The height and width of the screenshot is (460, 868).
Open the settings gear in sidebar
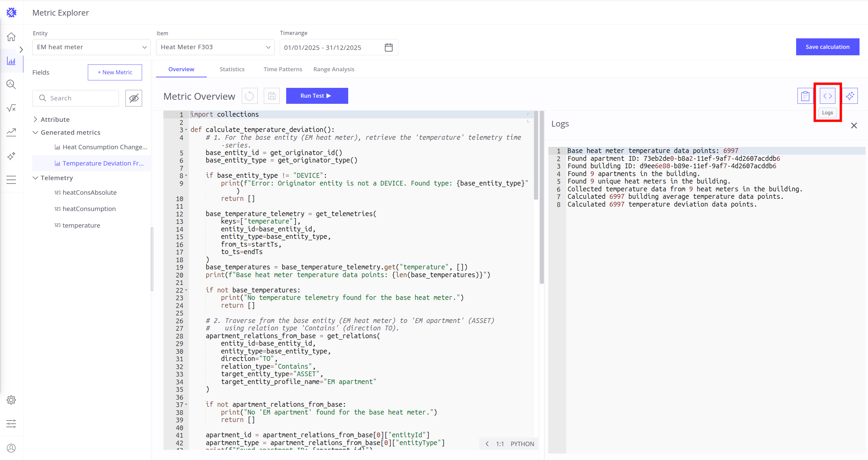point(11,400)
